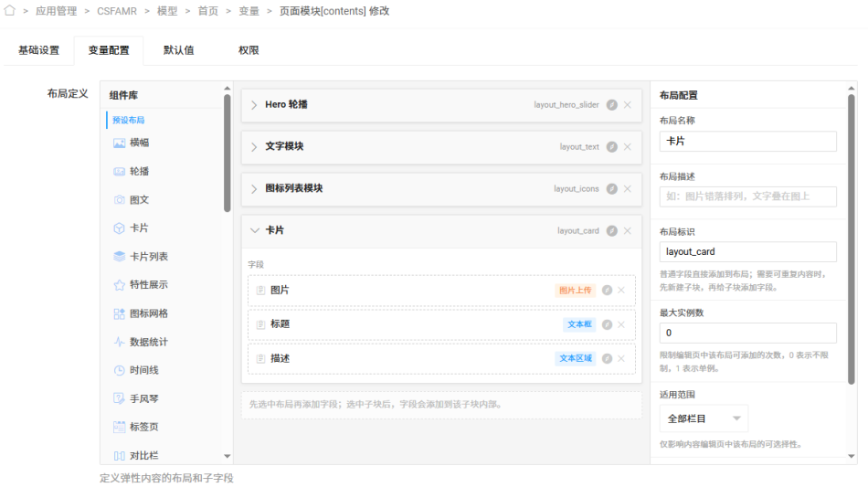Viewport: 868px width, 498px height.
Task: Switch to the 基础设置 tab
Action: (38, 50)
